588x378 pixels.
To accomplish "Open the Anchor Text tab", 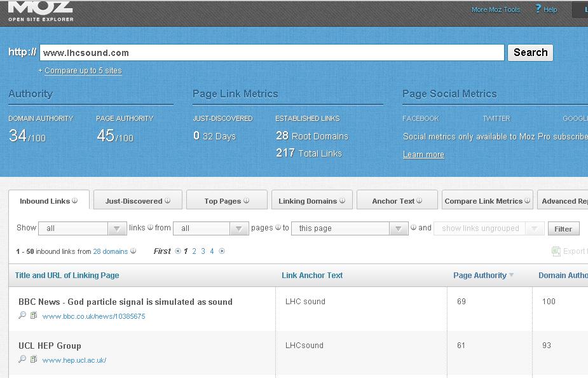I will pos(397,200).
